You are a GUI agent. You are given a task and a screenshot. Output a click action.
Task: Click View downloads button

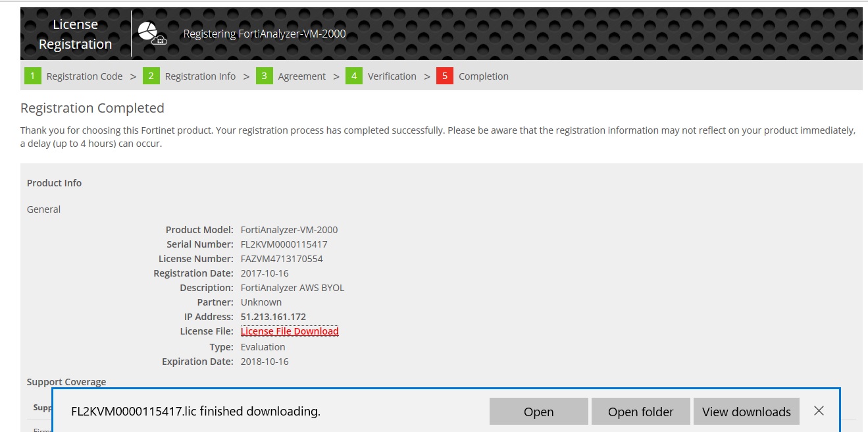point(746,412)
